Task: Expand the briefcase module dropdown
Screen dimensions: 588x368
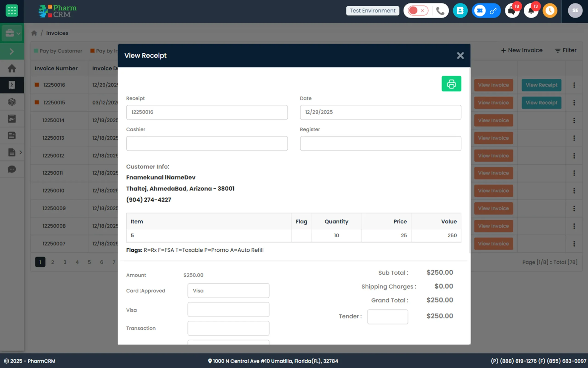Action: (12, 33)
